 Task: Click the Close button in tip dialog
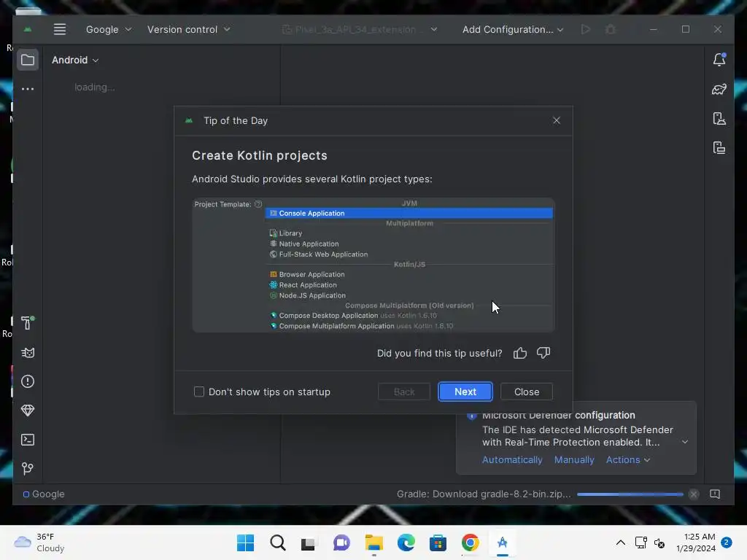coord(527,392)
